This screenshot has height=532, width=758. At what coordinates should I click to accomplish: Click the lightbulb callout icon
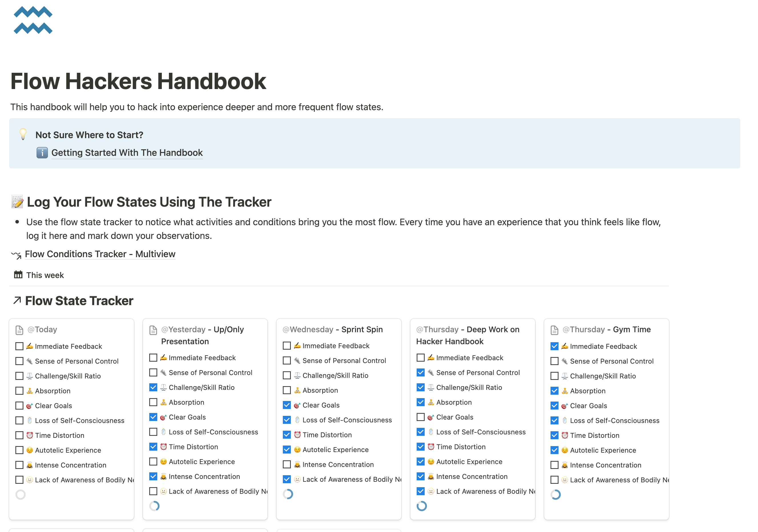coord(23,134)
